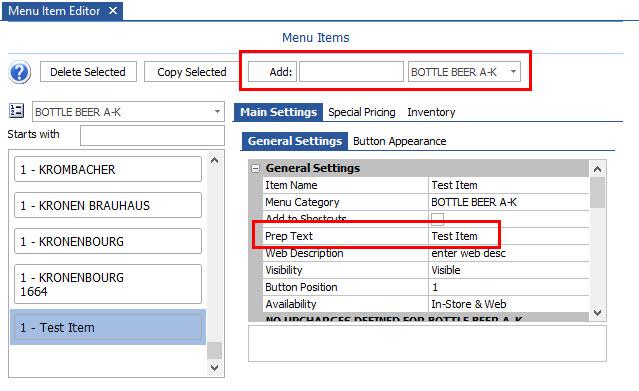Image resolution: width=639 pixels, height=391 pixels.
Task: Click the Prep Text property label
Action: (289, 236)
